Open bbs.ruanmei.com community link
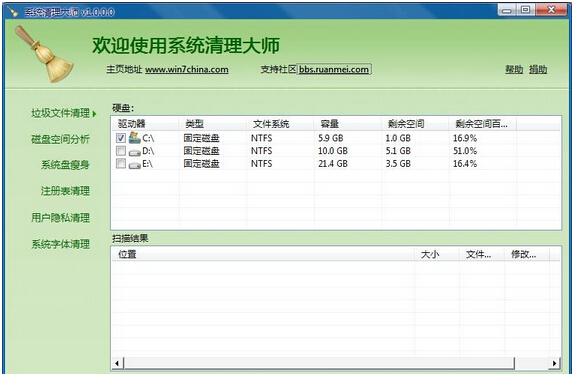Viewport: 573px width, 374px height. pos(334,69)
